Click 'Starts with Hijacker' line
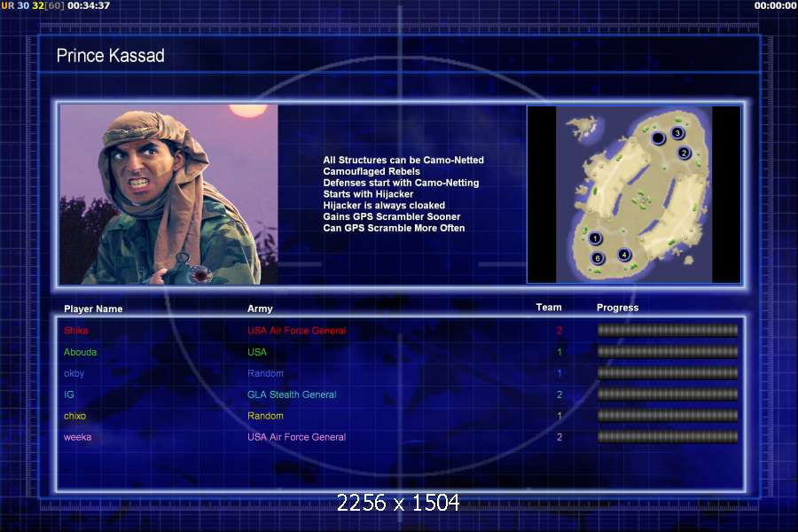The height and width of the screenshot is (532, 798). pyautogui.click(x=368, y=194)
